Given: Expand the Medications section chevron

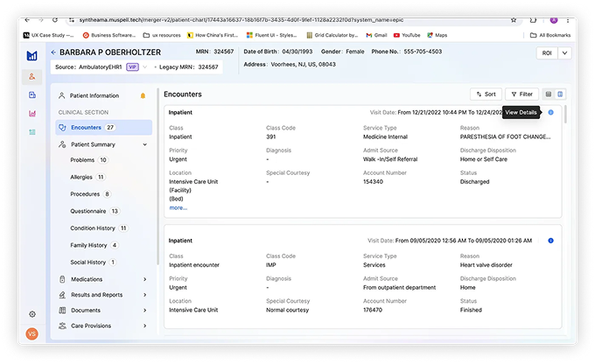Looking at the screenshot, I should pos(145,279).
